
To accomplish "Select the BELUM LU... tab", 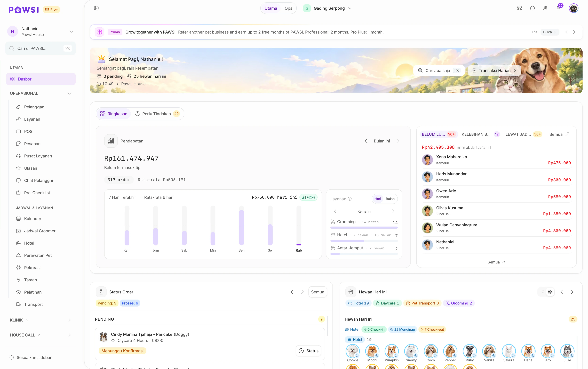I will [439, 134].
